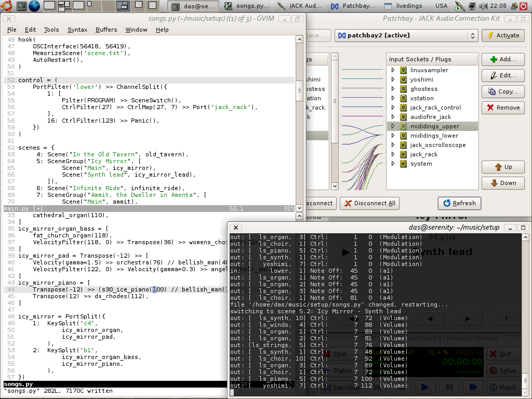Expand the jack_rack input socket

(x=393, y=154)
